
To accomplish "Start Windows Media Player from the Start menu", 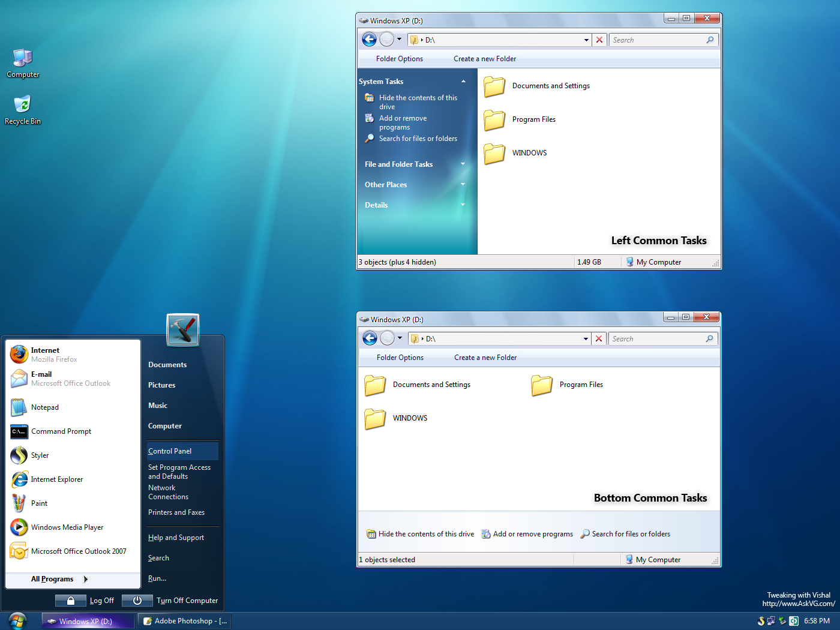I will coord(67,527).
